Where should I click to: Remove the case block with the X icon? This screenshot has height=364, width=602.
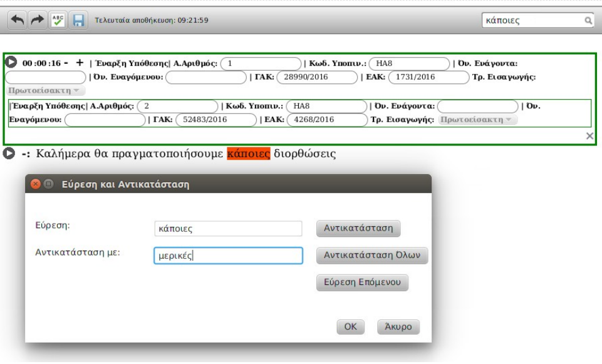pos(589,136)
